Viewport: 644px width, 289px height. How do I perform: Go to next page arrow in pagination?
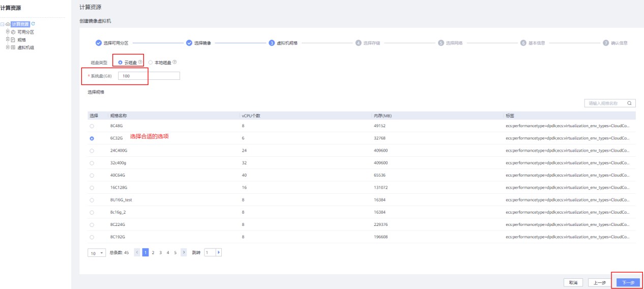click(184, 252)
